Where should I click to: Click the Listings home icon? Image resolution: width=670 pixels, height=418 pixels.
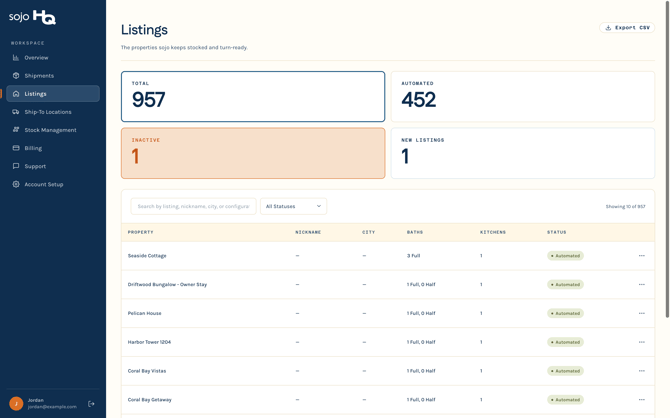pos(16,94)
